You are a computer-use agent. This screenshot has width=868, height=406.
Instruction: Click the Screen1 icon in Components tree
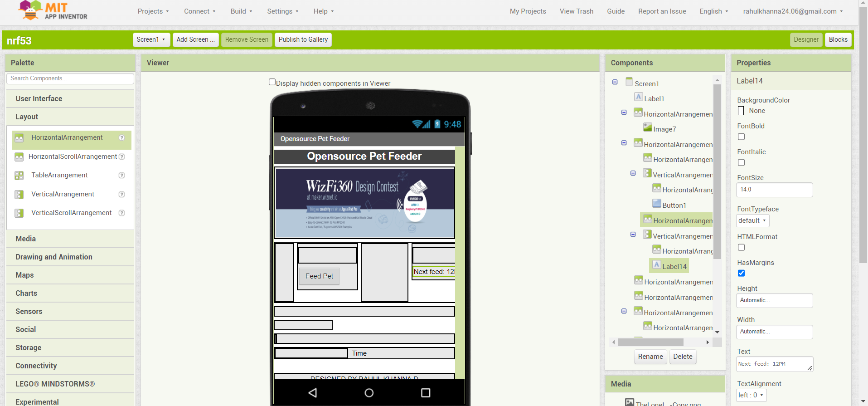point(629,82)
